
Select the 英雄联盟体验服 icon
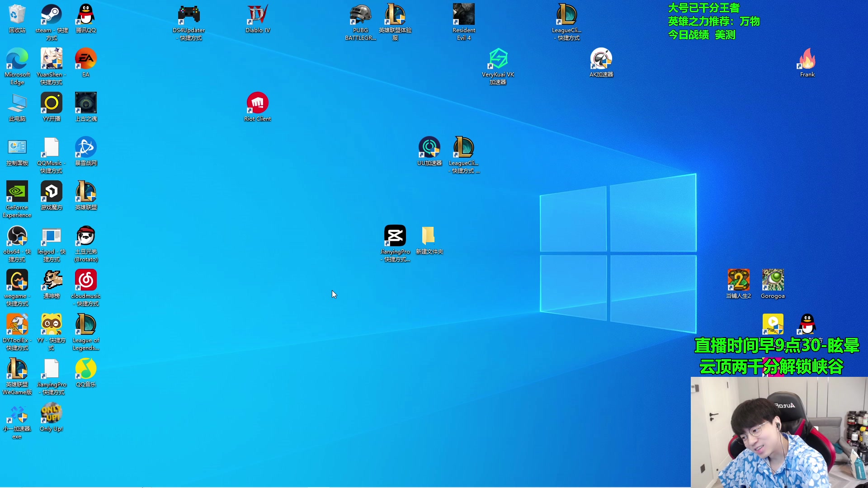click(395, 22)
